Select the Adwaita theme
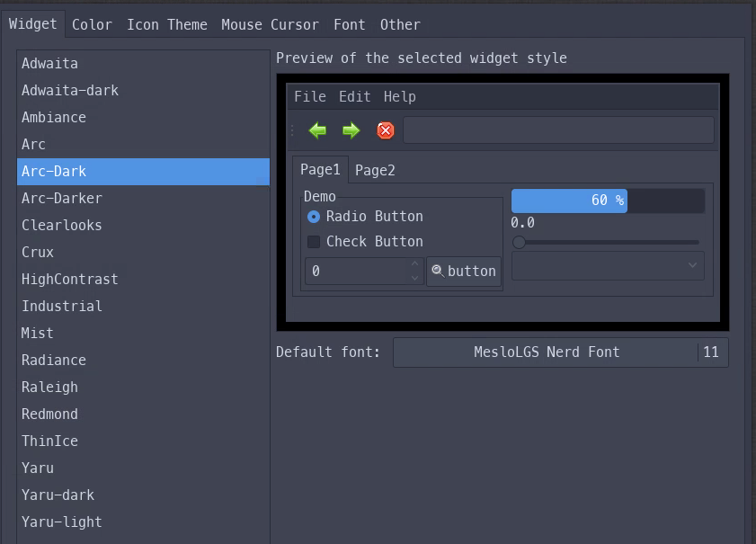 (x=143, y=64)
